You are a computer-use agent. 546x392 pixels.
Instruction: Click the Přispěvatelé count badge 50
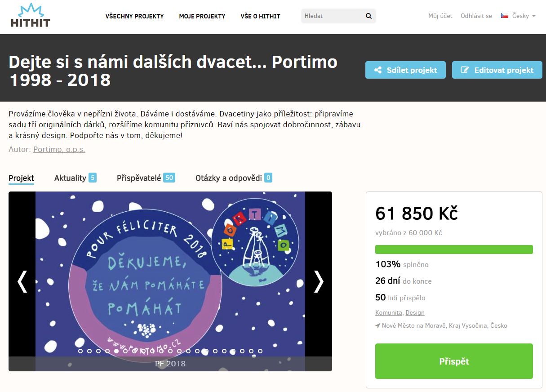169,178
